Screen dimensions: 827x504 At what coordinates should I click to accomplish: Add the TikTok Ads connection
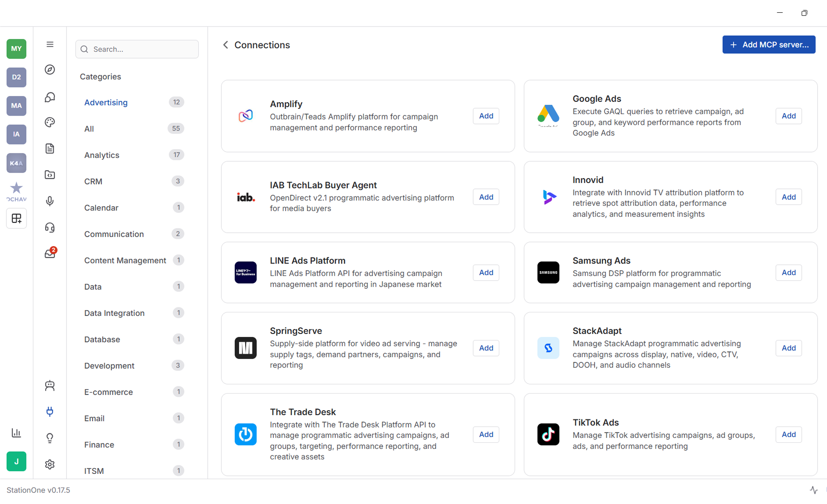point(788,434)
